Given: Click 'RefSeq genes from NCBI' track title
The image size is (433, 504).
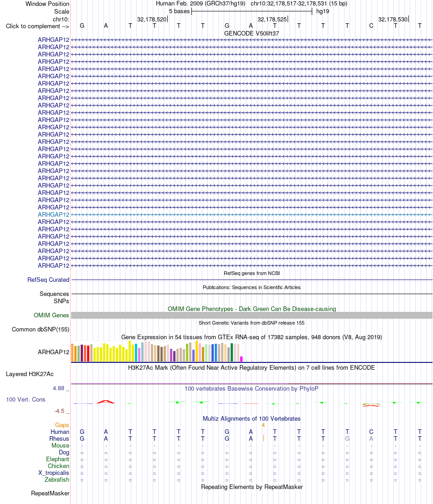Looking at the screenshot, I should (252, 273).
